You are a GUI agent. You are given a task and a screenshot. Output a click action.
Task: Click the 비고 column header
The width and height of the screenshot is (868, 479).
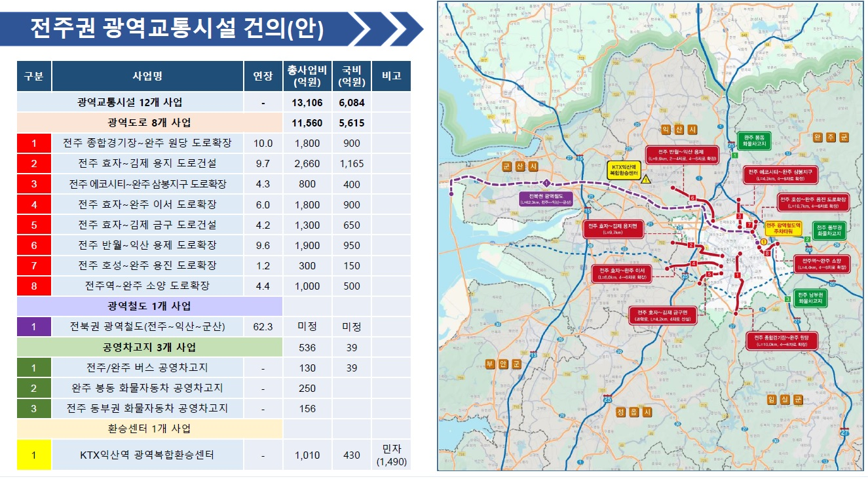click(391, 77)
